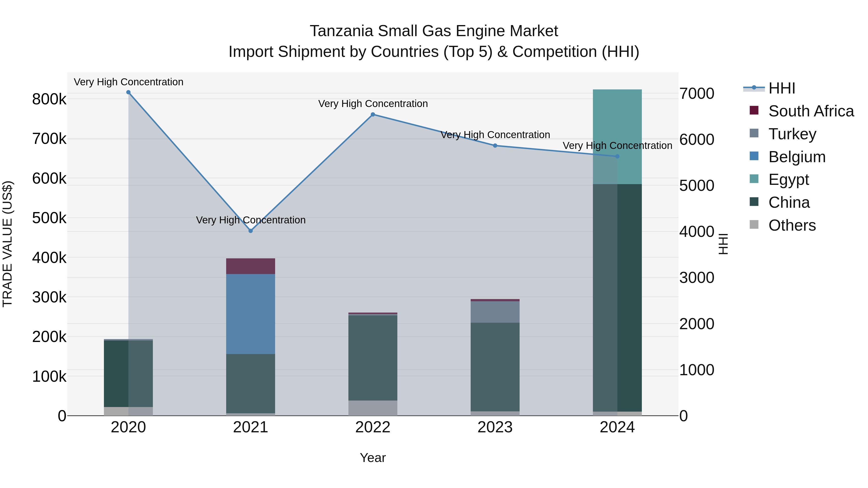Select the 2024 Egypt bar segment
Viewport: 868px width, 488px height.
coord(617,137)
